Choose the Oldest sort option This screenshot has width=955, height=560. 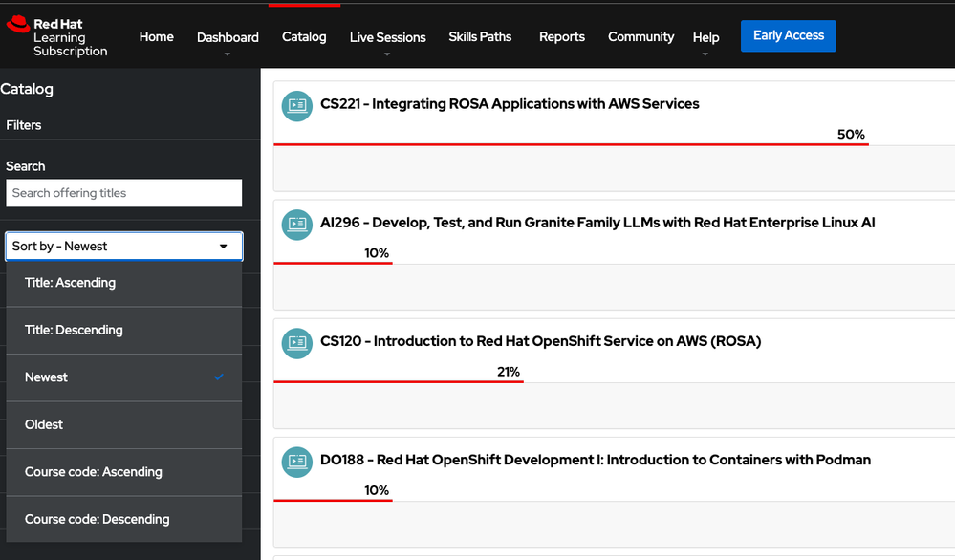coord(124,424)
